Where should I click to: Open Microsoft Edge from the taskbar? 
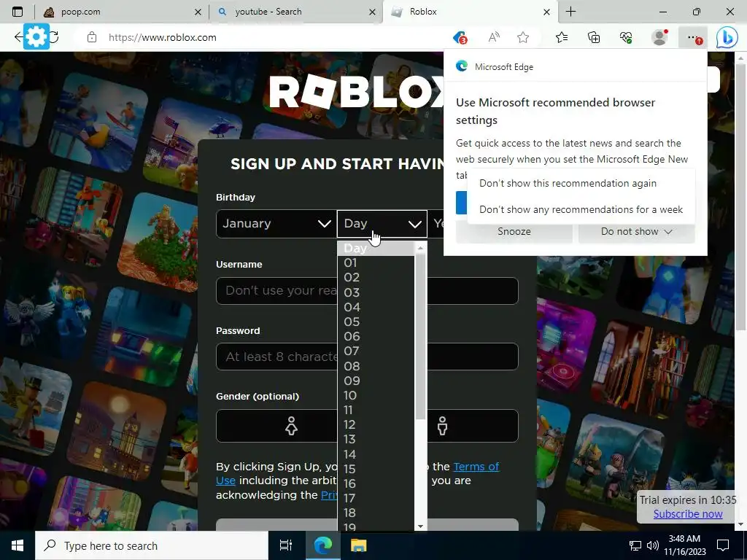tap(322, 545)
